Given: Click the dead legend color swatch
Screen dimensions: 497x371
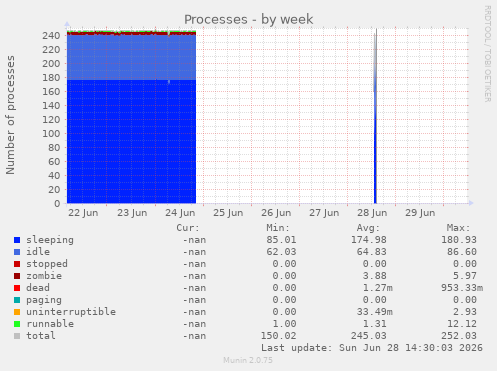Looking at the screenshot, I should pos(17,288).
